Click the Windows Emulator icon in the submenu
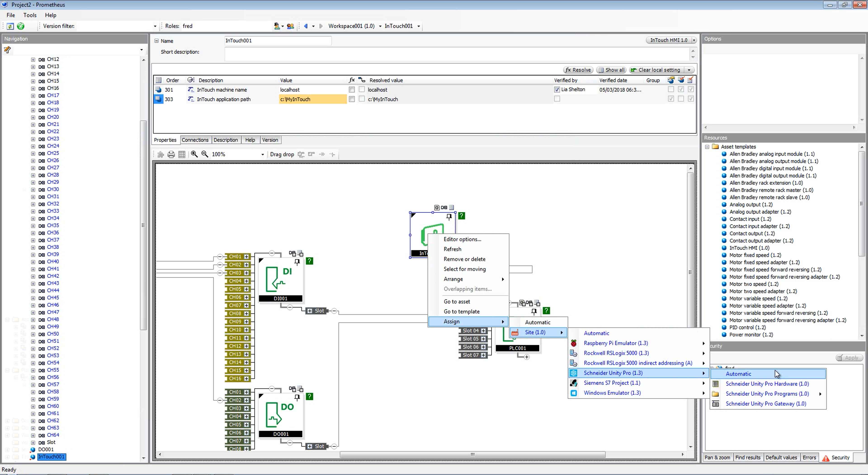The image size is (868, 475). [x=573, y=393]
